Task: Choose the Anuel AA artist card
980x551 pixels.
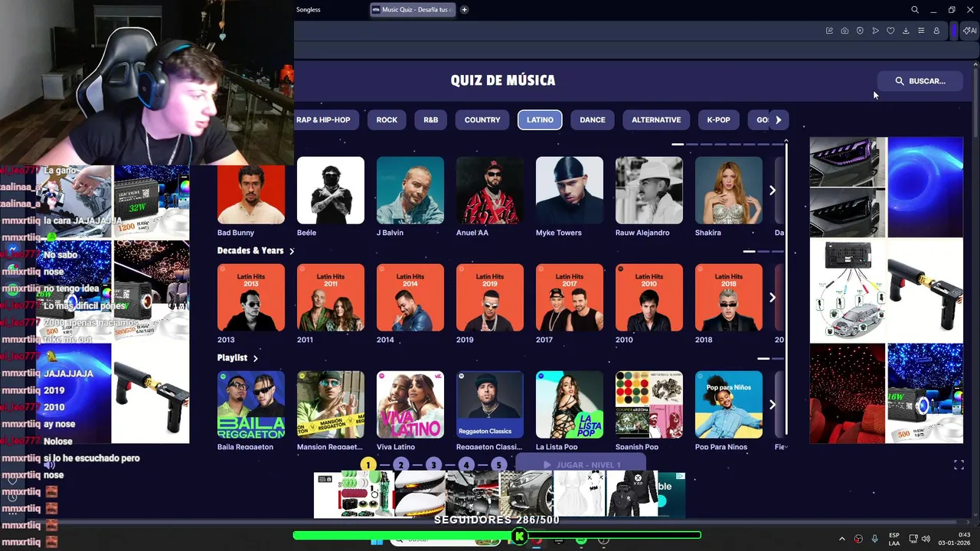Action: click(490, 197)
